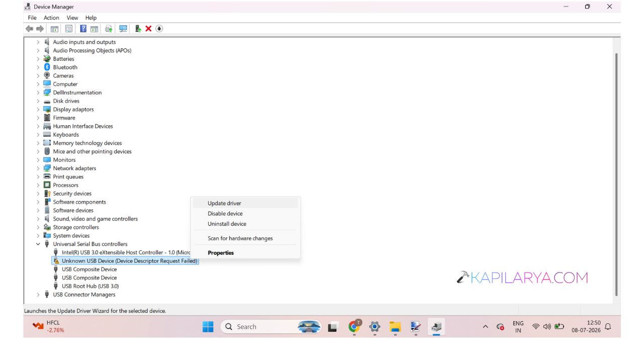644x339 pixels.
Task: Expand the System devices node
Action: click(38, 236)
